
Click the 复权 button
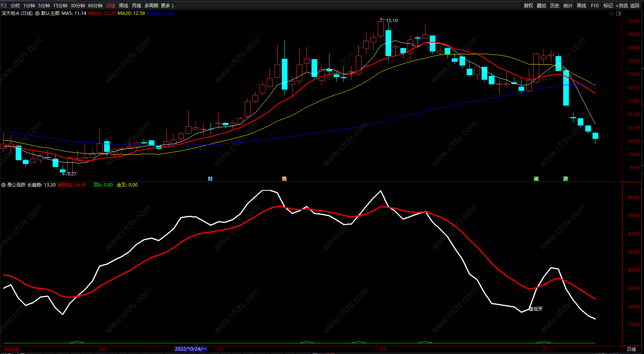click(528, 5)
